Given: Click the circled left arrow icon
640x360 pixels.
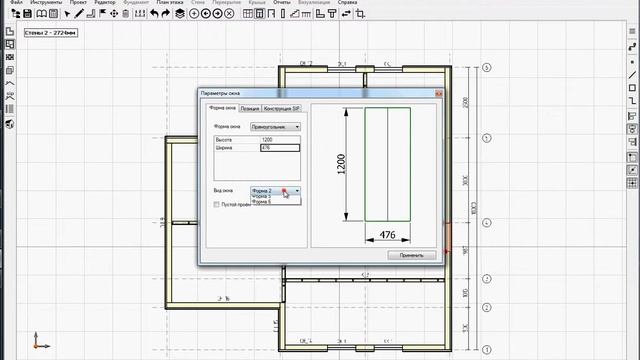Looking at the screenshot, I should click(x=206, y=14).
